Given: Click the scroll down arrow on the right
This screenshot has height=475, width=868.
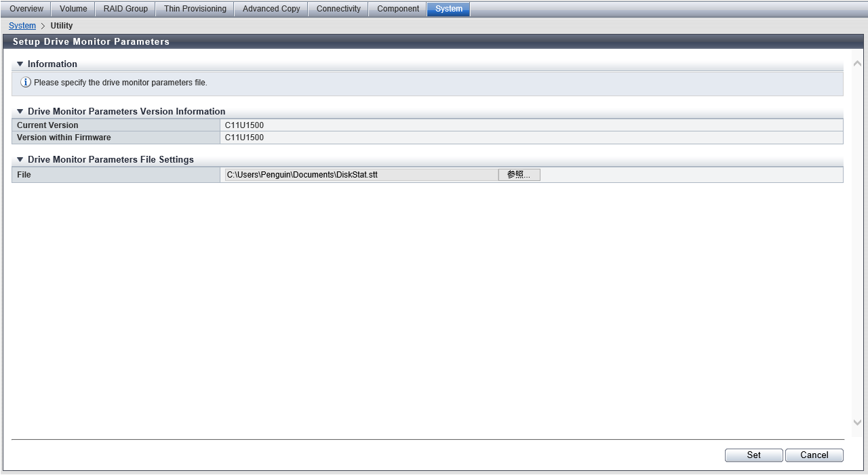Looking at the screenshot, I should (857, 422).
